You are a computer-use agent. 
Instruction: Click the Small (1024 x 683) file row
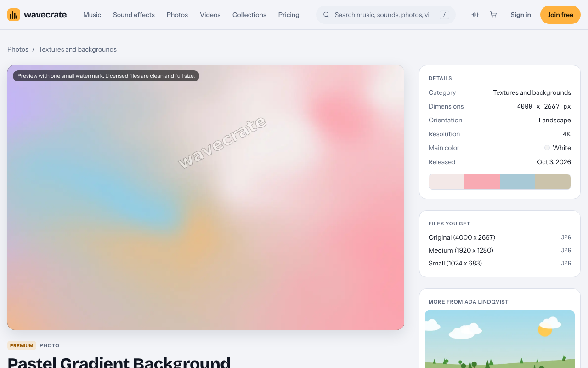pos(500,263)
